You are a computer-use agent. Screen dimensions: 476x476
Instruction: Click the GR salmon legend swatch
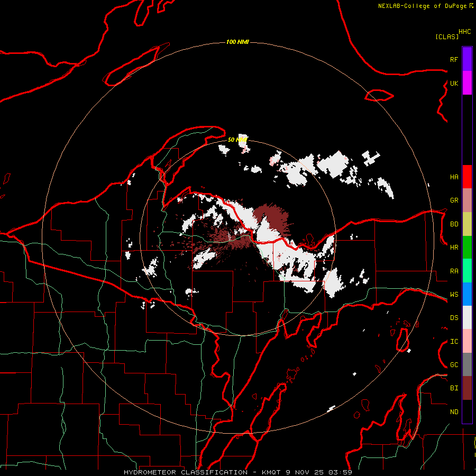tap(467, 200)
